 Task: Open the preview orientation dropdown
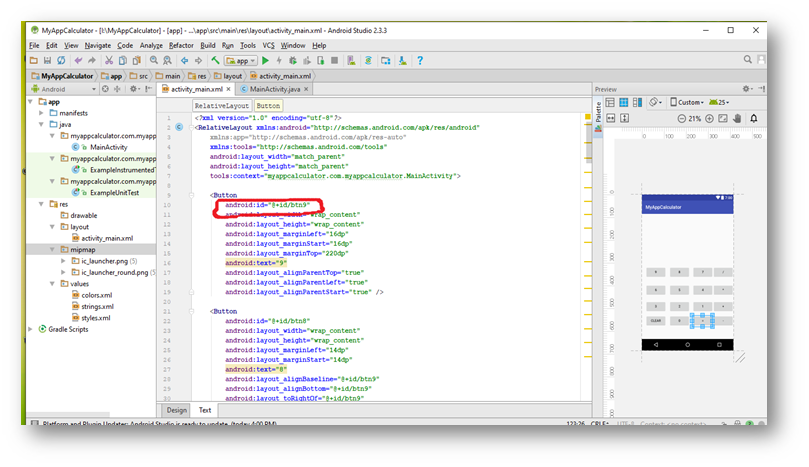[656, 102]
